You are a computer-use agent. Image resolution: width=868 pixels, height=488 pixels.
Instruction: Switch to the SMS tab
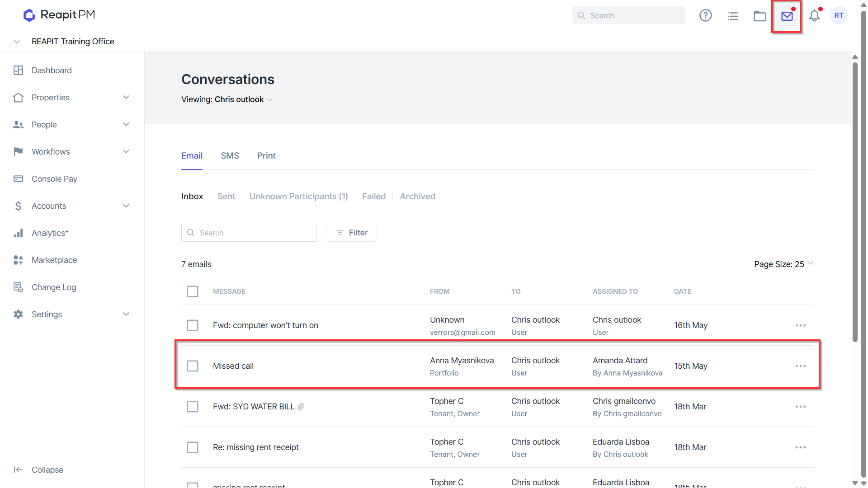(230, 156)
